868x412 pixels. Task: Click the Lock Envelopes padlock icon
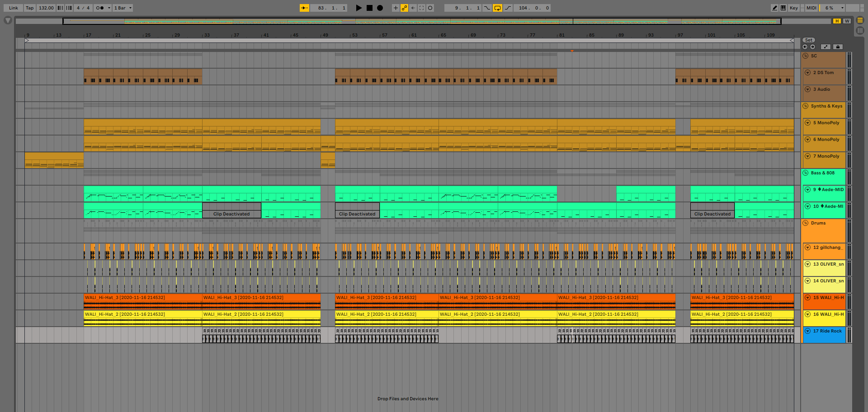838,47
